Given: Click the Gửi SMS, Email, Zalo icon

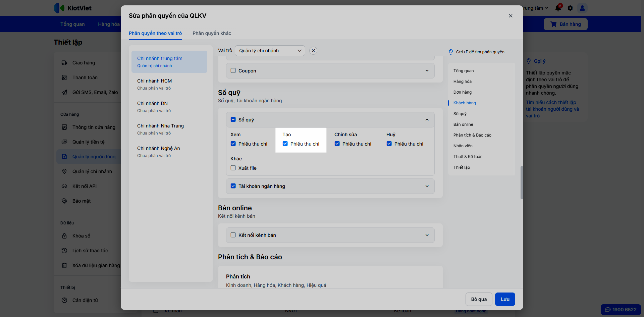Looking at the screenshot, I should (64, 92).
